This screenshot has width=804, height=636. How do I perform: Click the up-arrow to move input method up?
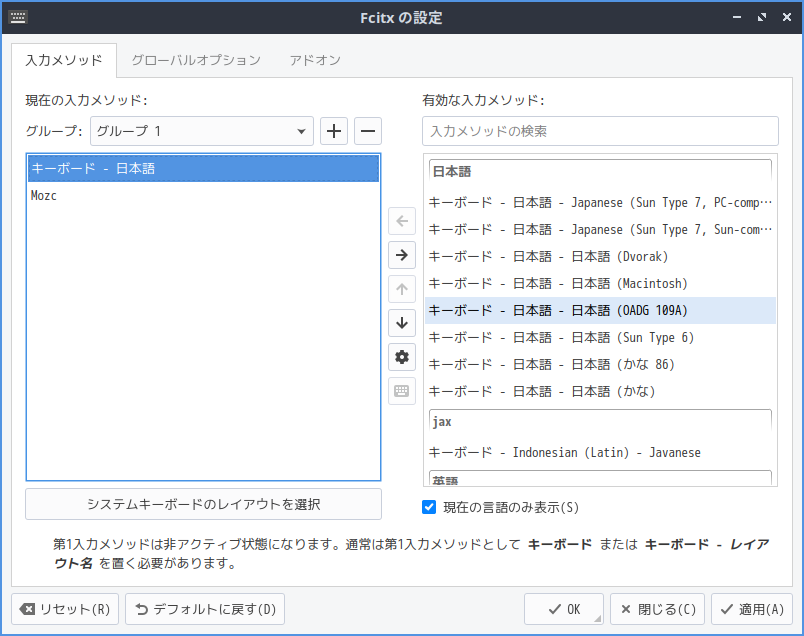(x=402, y=289)
